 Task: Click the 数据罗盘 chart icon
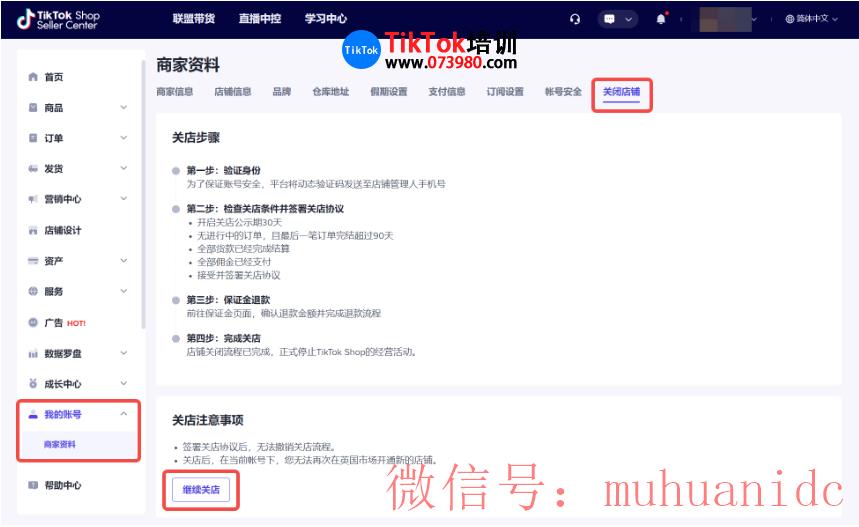click(33, 353)
